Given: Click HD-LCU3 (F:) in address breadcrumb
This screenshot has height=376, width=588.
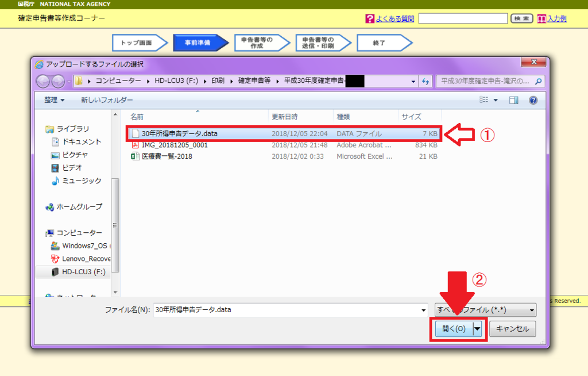Looking at the screenshot, I should point(176,80).
